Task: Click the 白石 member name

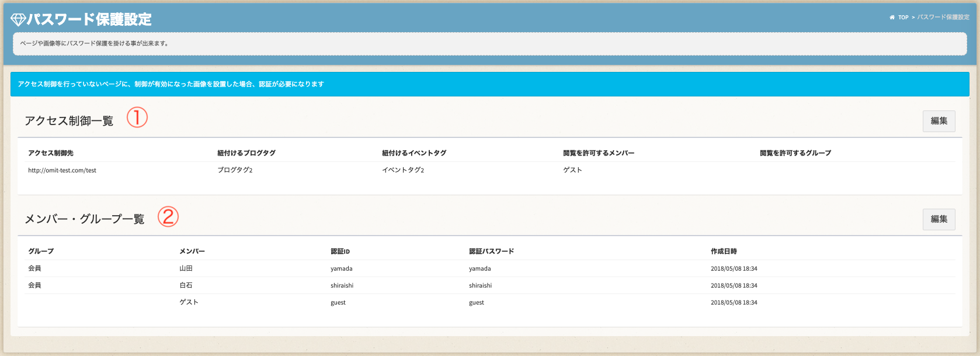Action: [x=186, y=285]
